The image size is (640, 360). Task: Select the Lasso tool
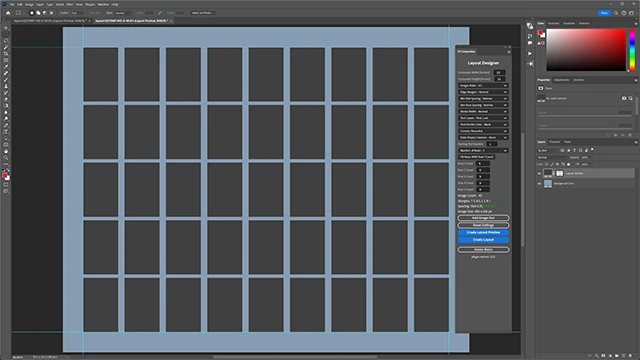coord(6,41)
